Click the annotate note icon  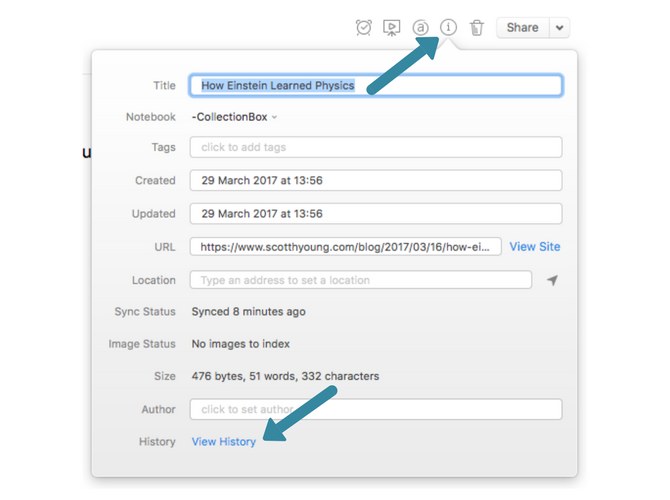point(420,28)
